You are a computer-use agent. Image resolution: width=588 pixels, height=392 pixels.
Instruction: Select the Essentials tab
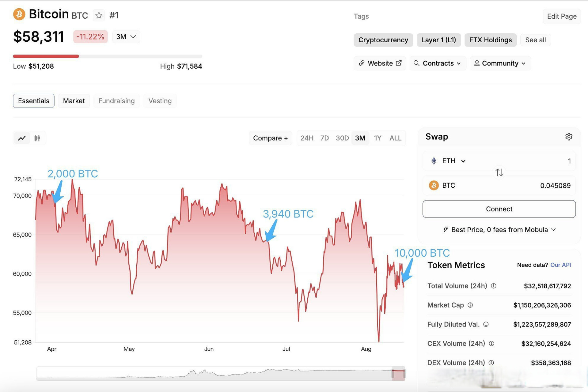(34, 101)
